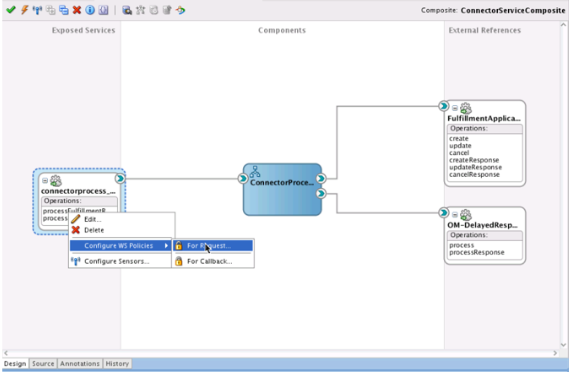This screenshot has width=572, height=375.
Task: Click horizontal scrollbar right arrow
Action: pos(555,353)
